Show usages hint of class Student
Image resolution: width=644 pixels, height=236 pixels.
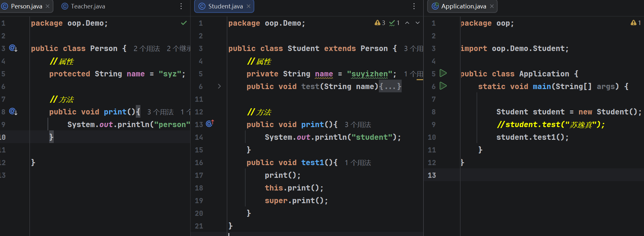tap(413, 48)
